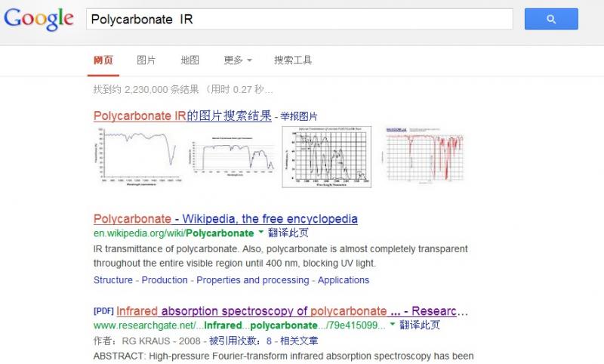Open the first IR spectrum thumbnail
Image resolution: width=604 pixels, height=364 pixels.
[x=138, y=157]
